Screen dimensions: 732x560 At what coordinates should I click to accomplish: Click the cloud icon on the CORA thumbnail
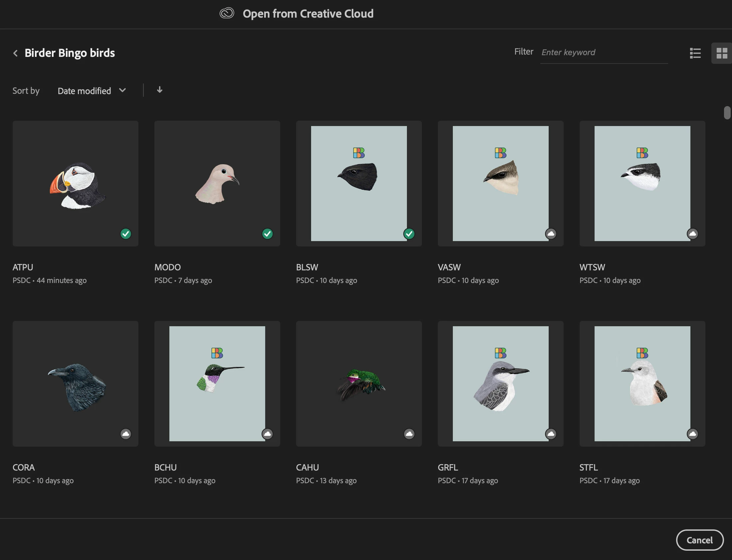[126, 434]
